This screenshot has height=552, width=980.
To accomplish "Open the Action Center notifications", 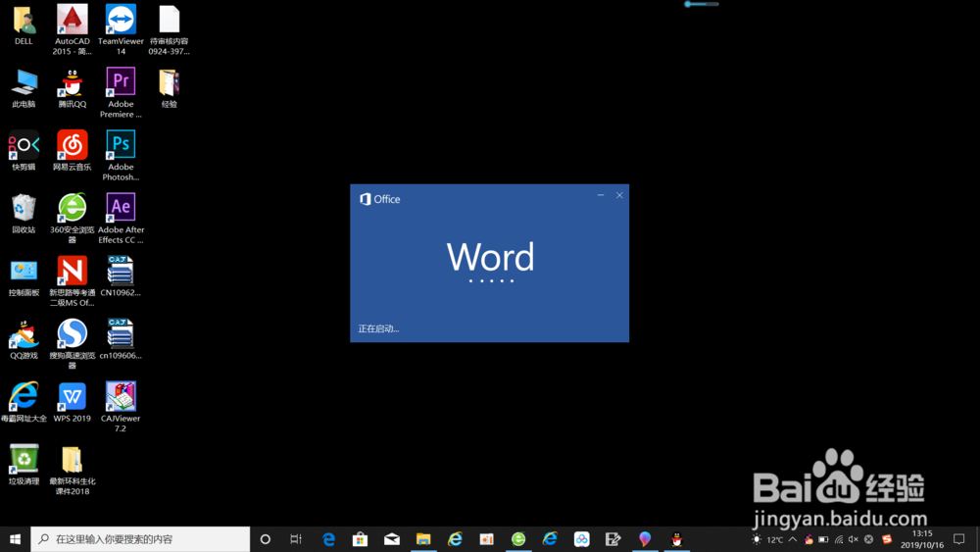I will pyautogui.click(x=958, y=539).
